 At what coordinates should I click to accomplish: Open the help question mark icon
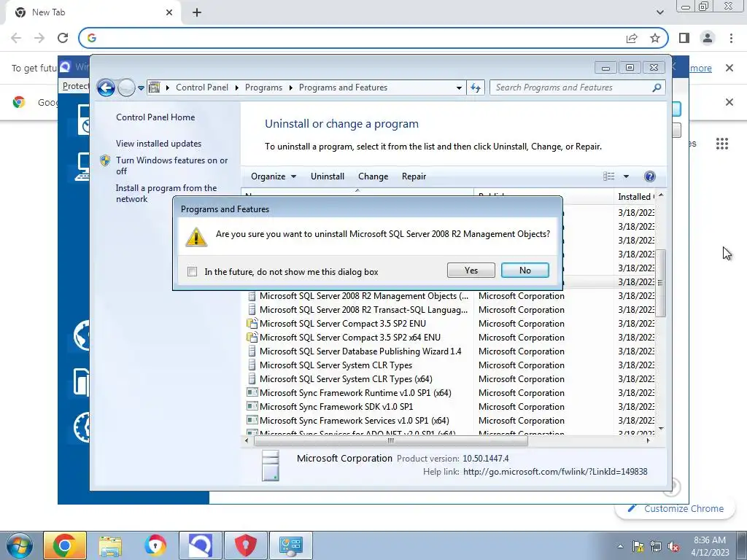[649, 176]
